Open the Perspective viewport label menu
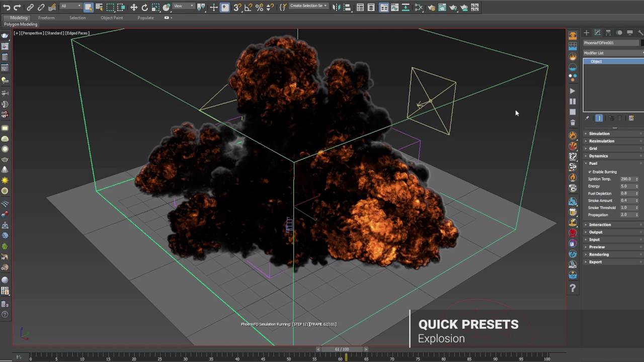644x362 pixels. tap(33, 33)
